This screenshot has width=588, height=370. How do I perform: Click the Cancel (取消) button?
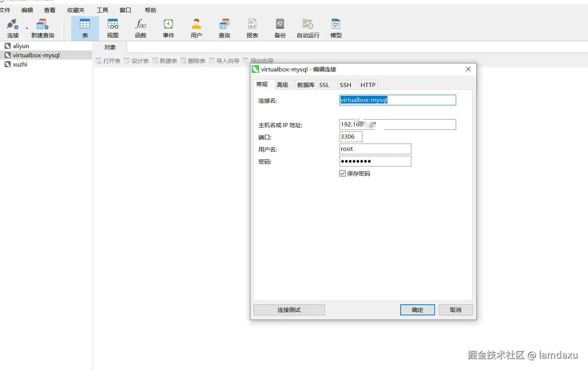456,310
